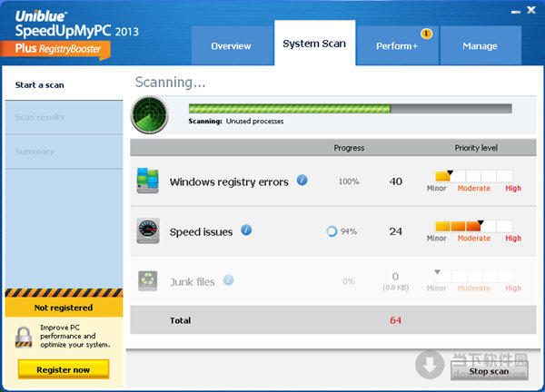545x392 pixels.
Task: Click the Junk files priority level bar
Action: point(474,276)
